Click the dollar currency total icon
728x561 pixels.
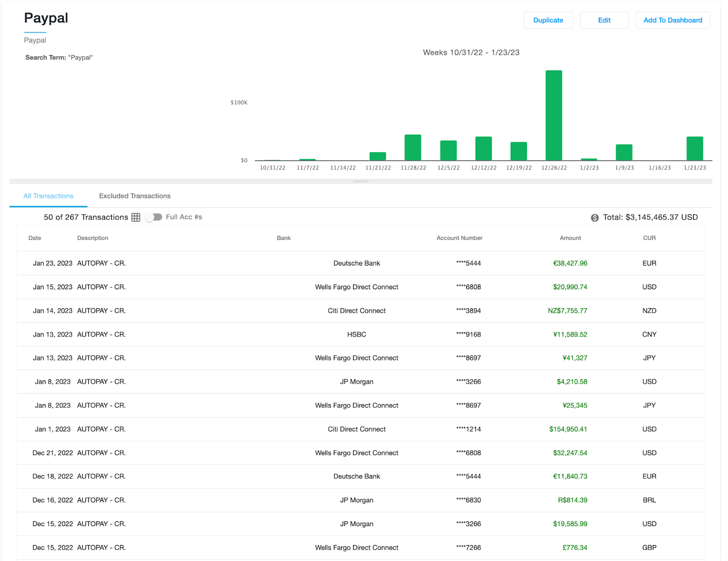(595, 218)
